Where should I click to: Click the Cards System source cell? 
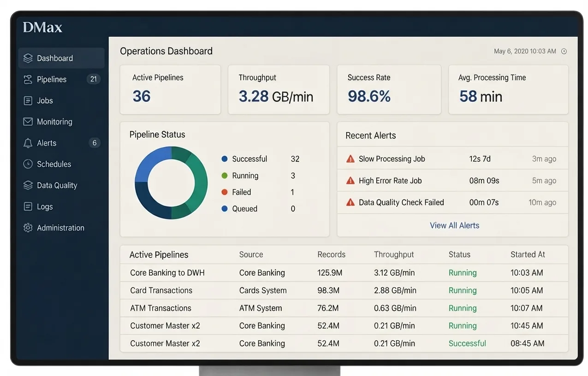coord(263,290)
